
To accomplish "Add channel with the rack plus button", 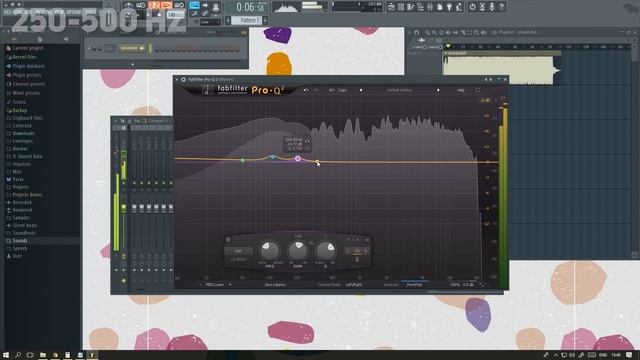I will coord(132,64).
